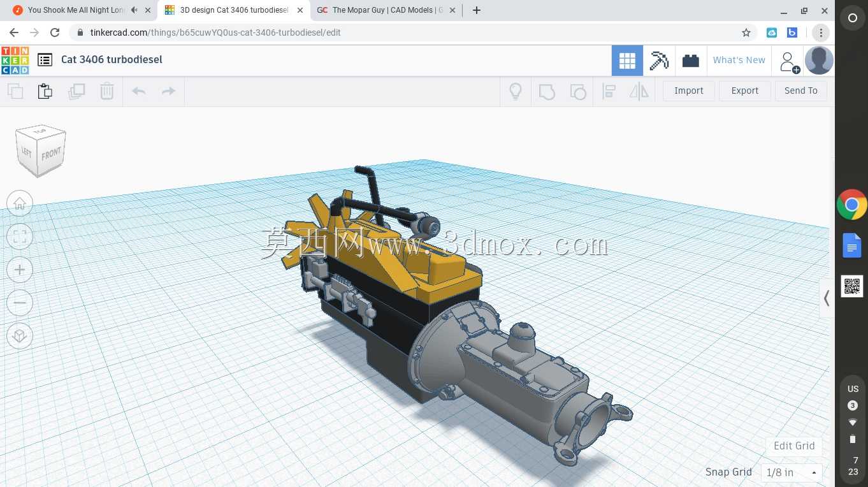Viewport: 868px width, 487px height.
Task: Click the Group shapes icon
Action: (547, 91)
